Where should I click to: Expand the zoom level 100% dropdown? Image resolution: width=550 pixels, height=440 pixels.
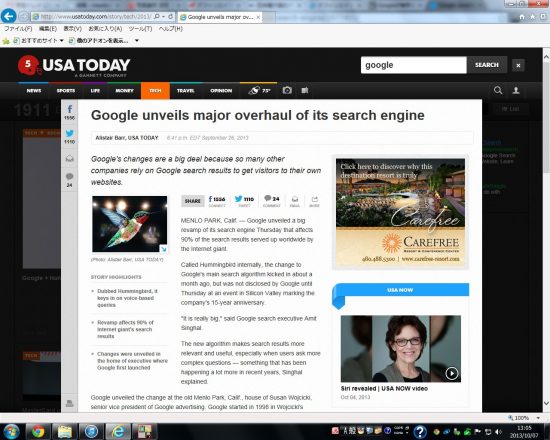point(538,418)
